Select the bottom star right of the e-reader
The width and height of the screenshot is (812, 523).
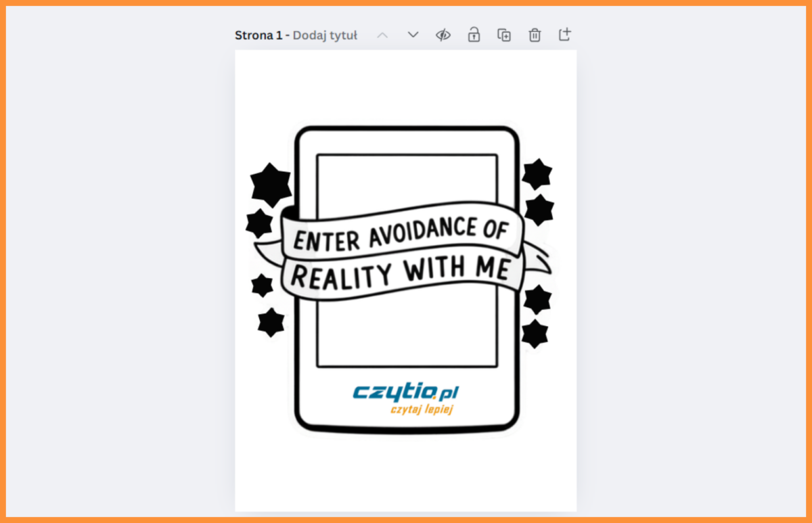coord(535,334)
